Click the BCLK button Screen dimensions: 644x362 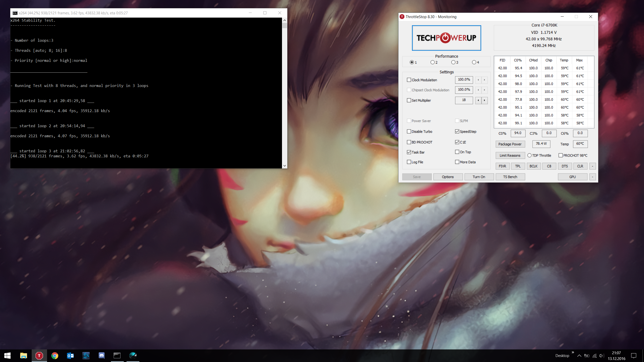(x=534, y=166)
